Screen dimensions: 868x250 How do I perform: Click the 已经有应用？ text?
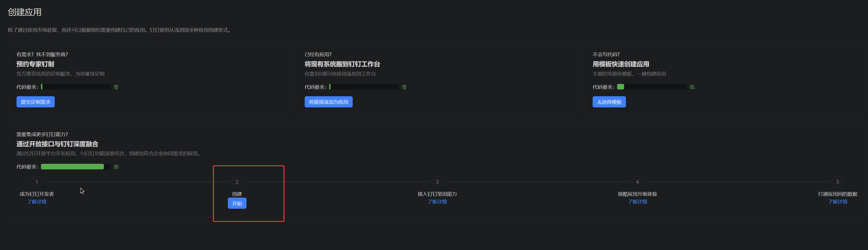click(318, 54)
